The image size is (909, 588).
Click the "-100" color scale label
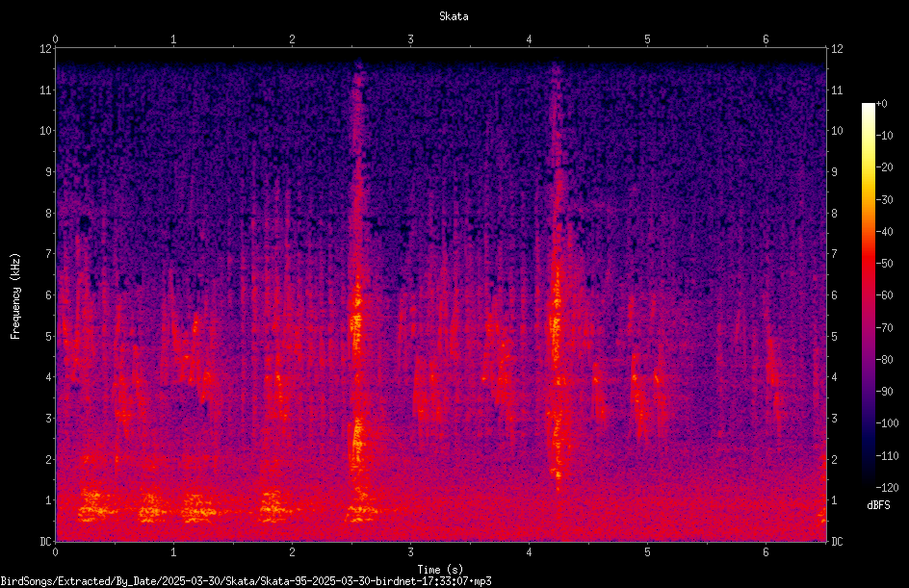pyautogui.click(x=887, y=422)
